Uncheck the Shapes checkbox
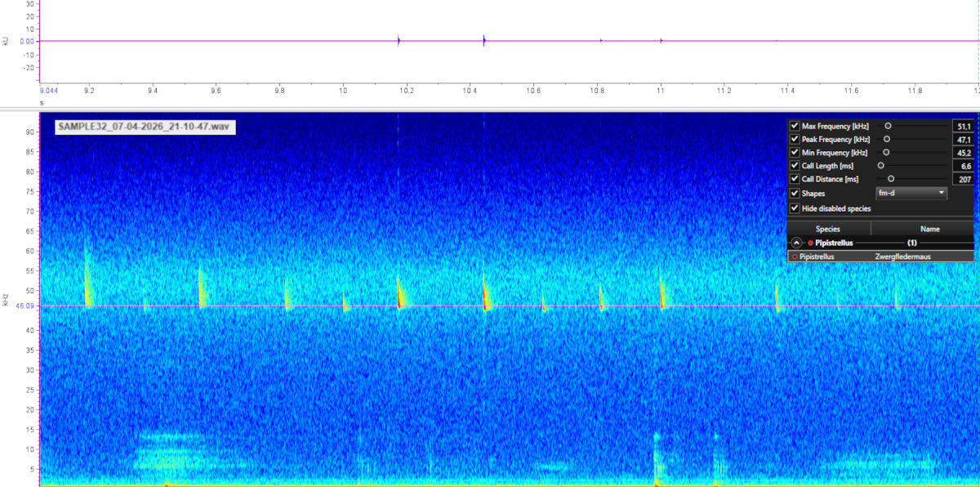This screenshot has width=980, height=487. pyautogui.click(x=795, y=194)
